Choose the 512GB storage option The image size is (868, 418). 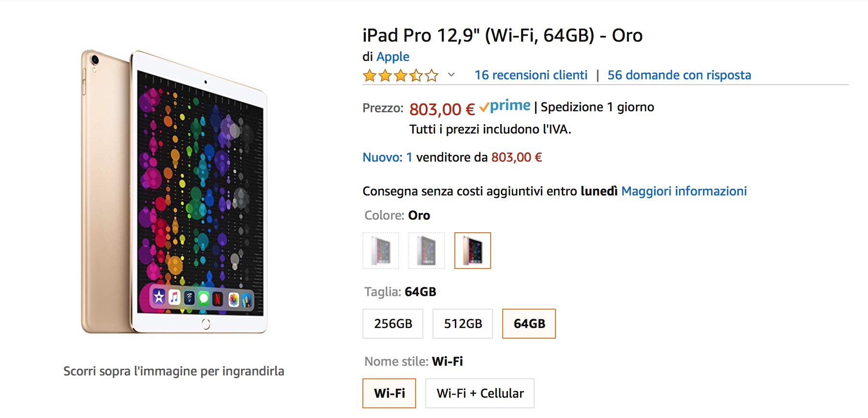coord(463,324)
